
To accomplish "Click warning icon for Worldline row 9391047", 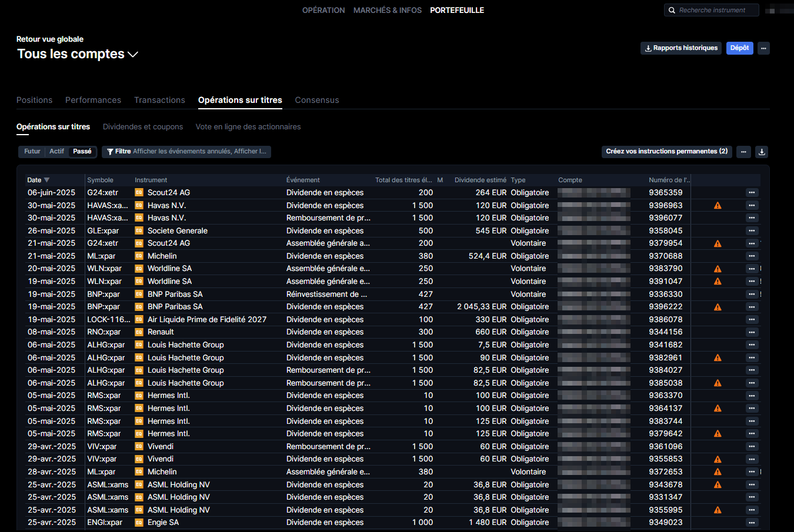I will tap(718, 282).
